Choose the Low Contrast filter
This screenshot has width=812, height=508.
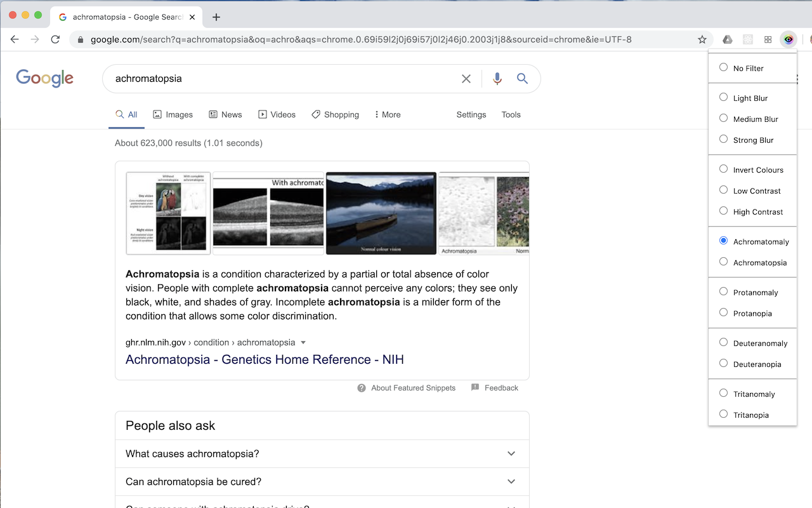(723, 190)
